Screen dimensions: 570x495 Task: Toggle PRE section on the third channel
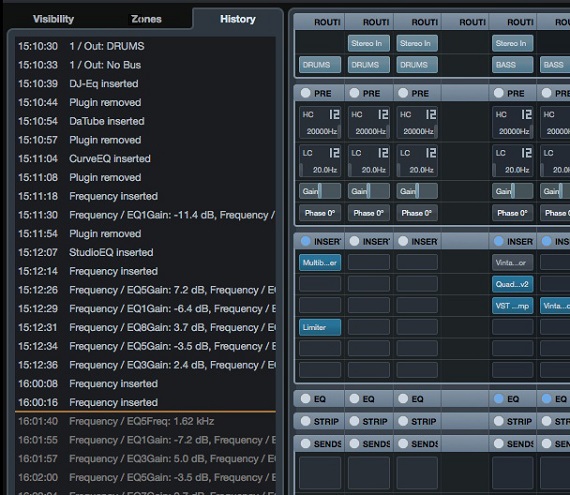pyautogui.click(x=403, y=93)
